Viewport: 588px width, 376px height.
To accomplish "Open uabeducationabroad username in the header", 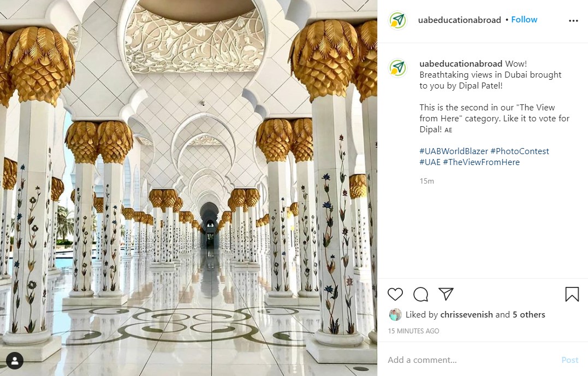I will 459,20.
